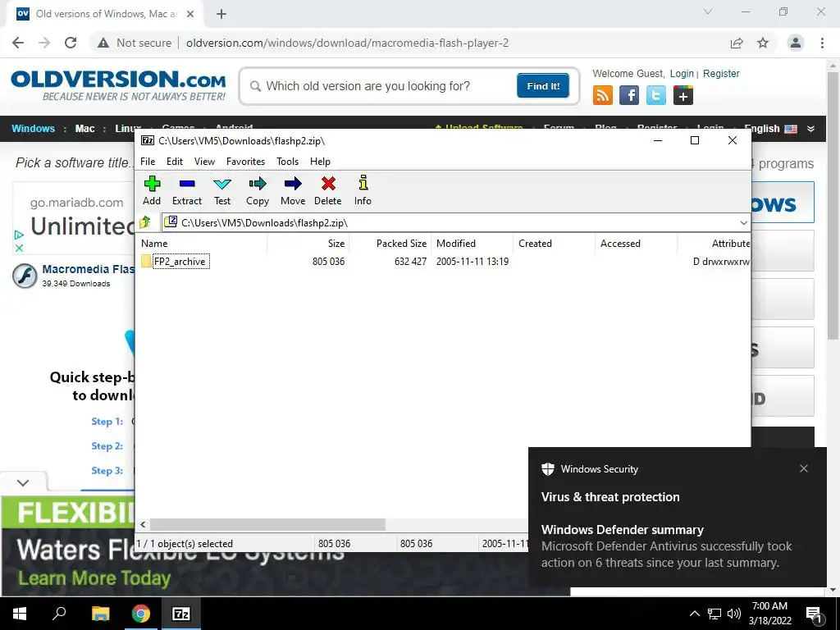The height and width of the screenshot is (630, 840).
Task: Close the Old versions Chrome tab
Action: coord(190,15)
